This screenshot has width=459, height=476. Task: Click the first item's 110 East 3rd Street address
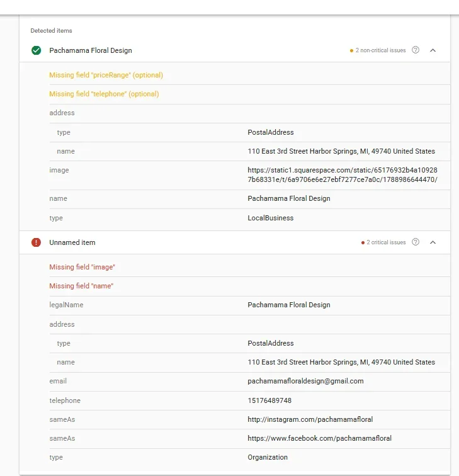pos(341,151)
